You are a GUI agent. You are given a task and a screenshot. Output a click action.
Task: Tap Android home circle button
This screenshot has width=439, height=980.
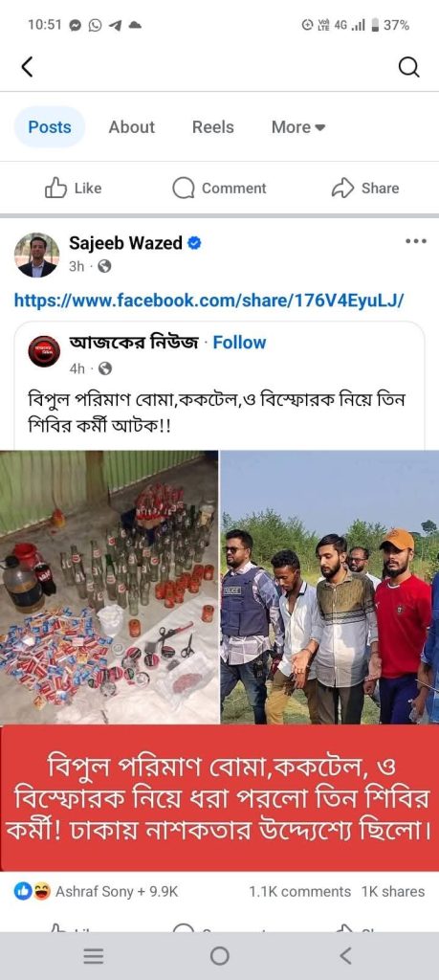(x=220, y=956)
